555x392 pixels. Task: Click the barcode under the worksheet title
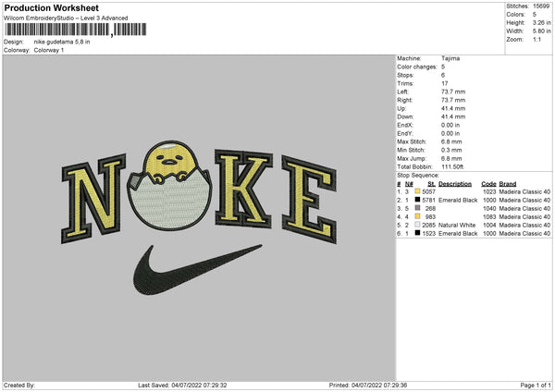(x=75, y=30)
